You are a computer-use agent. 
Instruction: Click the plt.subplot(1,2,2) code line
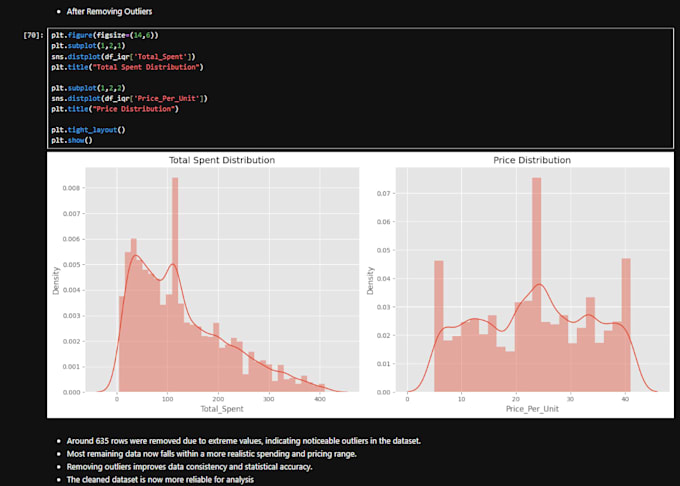tap(88, 88)
